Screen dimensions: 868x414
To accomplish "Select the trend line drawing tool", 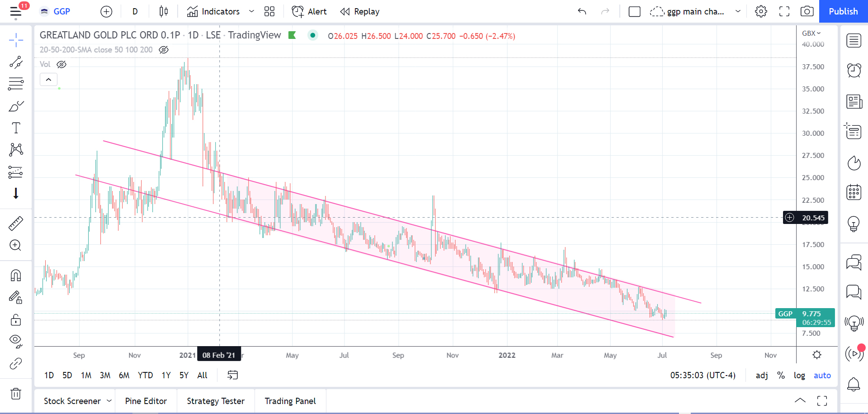I will tap(16, 62).
